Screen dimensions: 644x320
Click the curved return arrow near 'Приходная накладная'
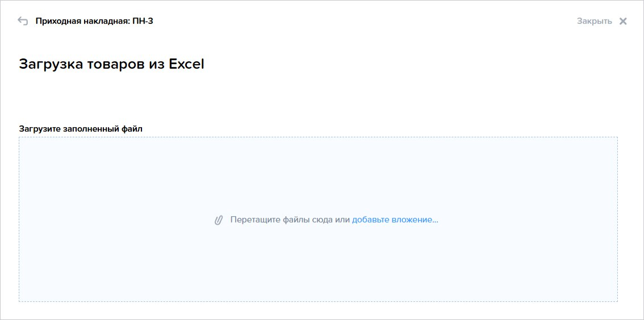tap(23, 21)
